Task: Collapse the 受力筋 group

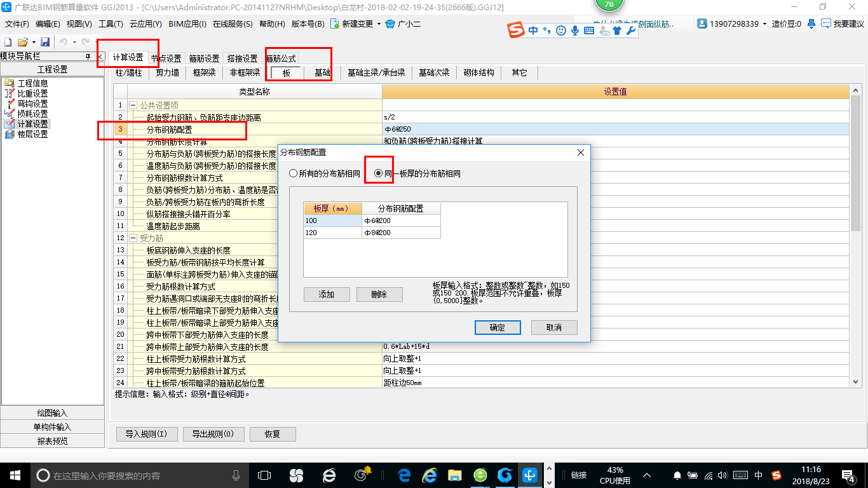Action: pos(133,238)
